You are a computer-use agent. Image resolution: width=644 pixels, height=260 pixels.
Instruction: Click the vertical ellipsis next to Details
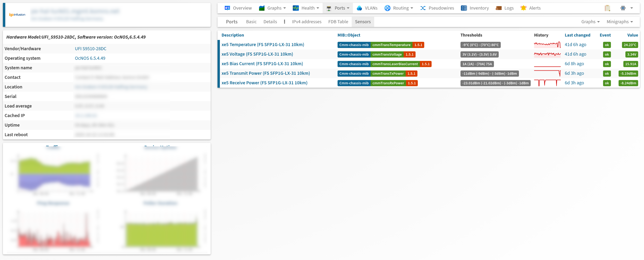coord(284,22)
